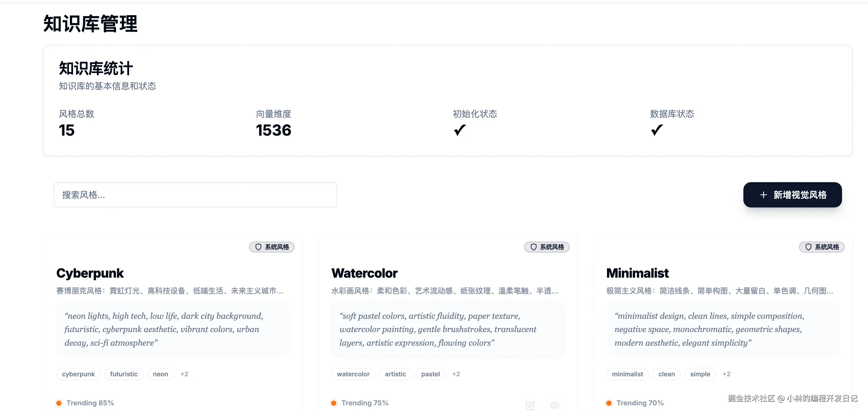Select the 'pastel' tag chip

[430, 374]
